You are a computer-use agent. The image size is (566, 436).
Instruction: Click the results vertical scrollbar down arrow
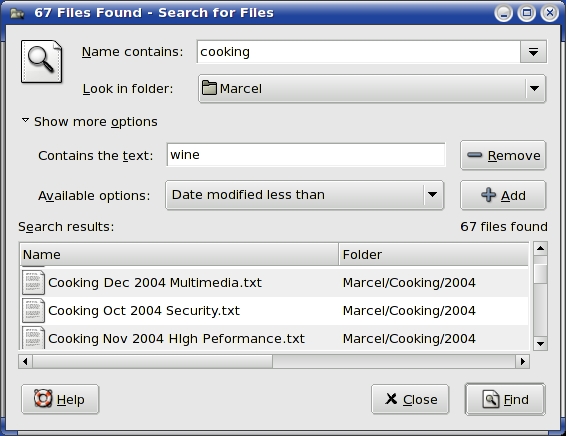540,344
